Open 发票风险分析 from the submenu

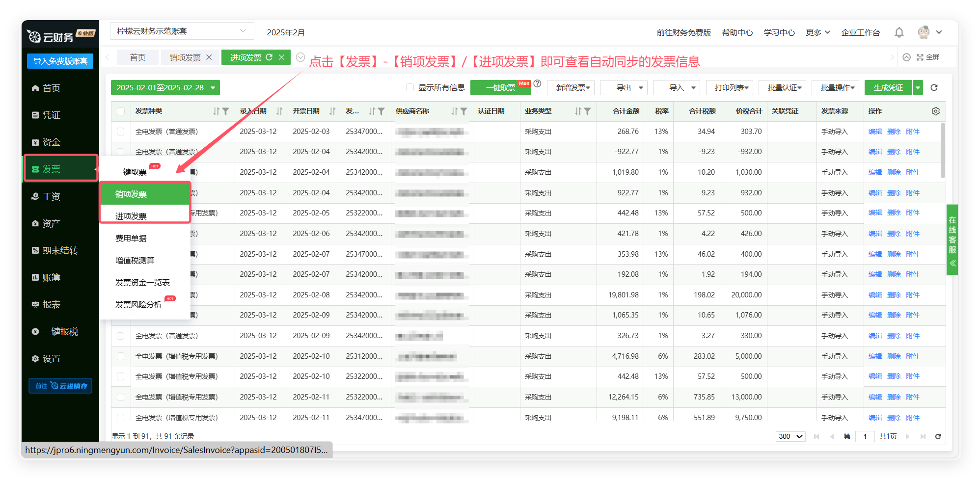tap(138, 304)
